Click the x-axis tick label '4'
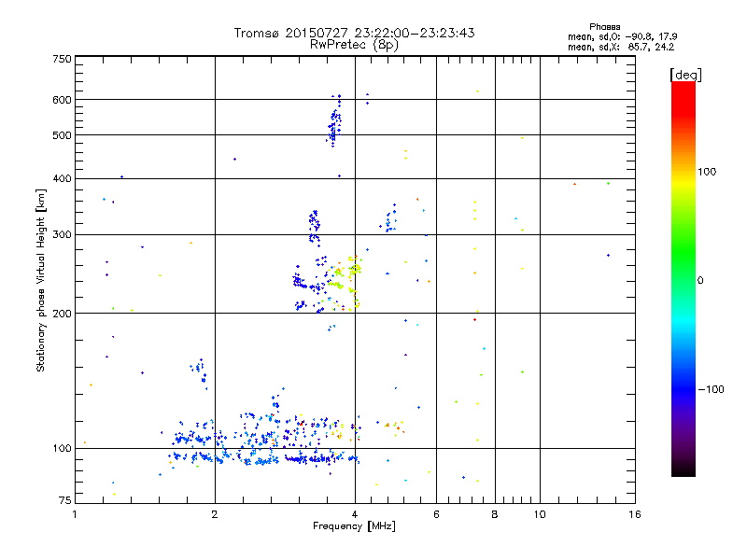Screen dimensions: 747x560 tap(355, 514)
